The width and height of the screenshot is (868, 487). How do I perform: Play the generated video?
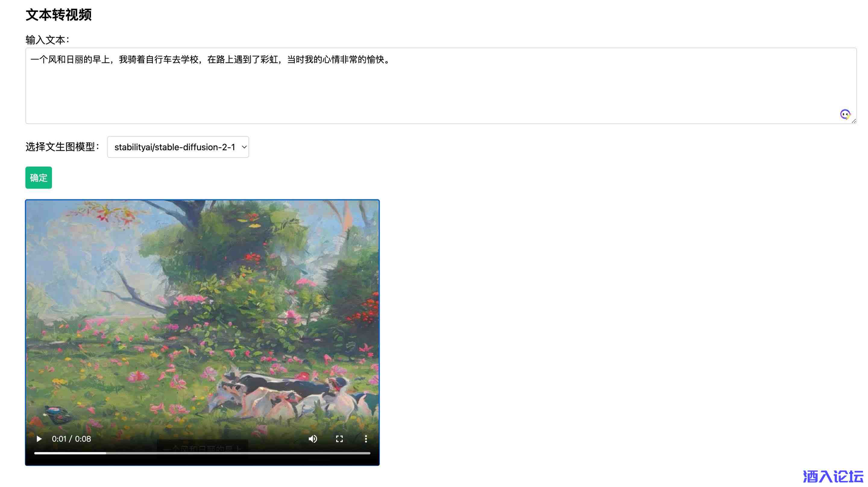[39, 439]
